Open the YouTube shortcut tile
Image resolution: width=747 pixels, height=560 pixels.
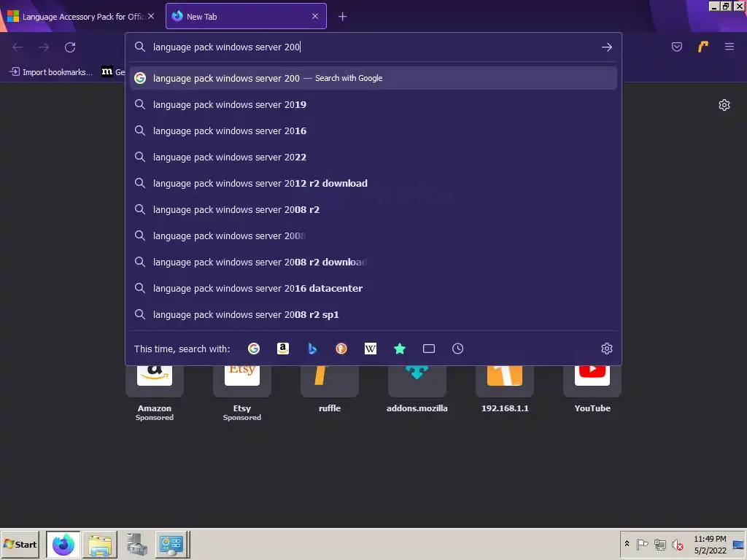click(592, 389)
